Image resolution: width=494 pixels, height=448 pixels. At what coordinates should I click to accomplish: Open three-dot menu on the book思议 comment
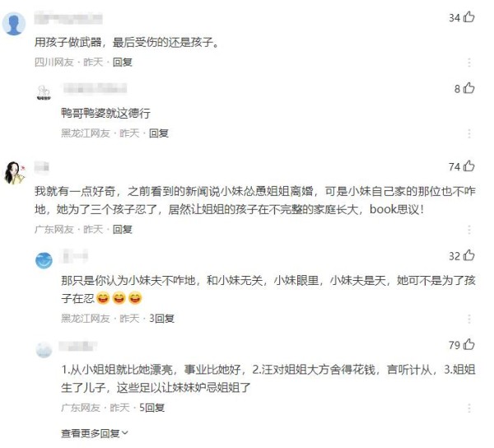tap(469, 230)
